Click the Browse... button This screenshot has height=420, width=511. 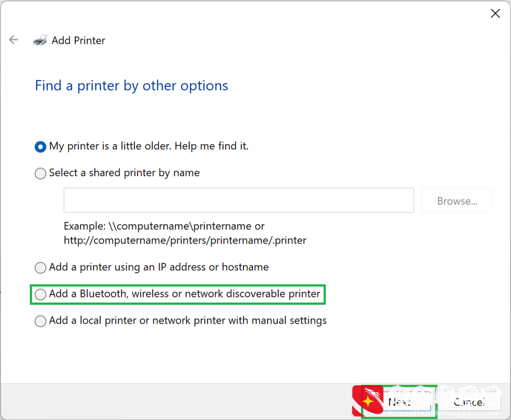[x=457, y=201]
